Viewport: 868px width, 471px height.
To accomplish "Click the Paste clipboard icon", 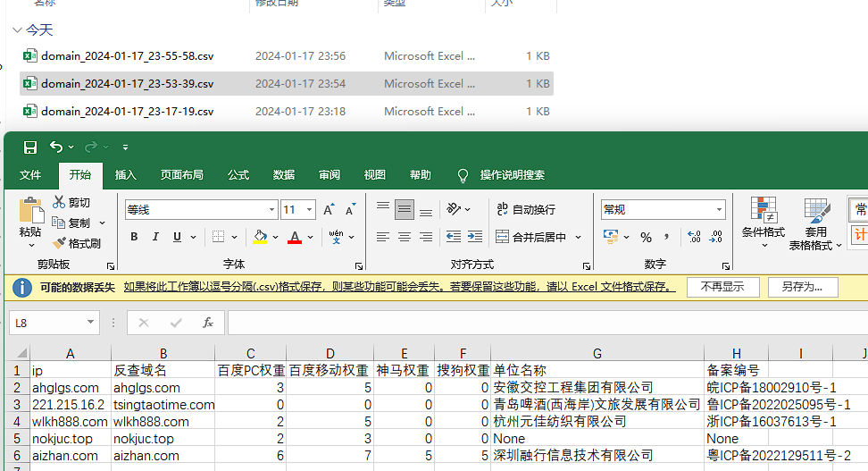I will 30,211.
